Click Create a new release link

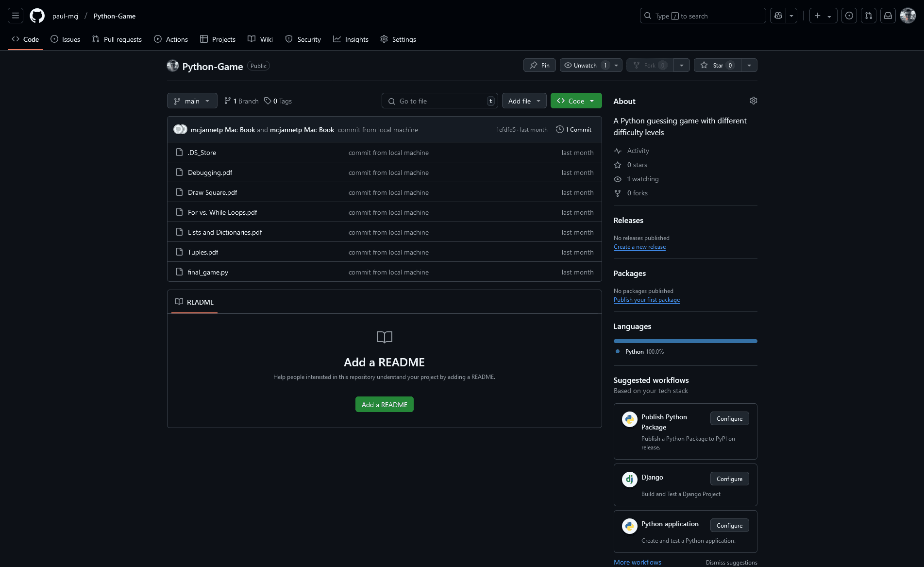click(x=639, y=247)
